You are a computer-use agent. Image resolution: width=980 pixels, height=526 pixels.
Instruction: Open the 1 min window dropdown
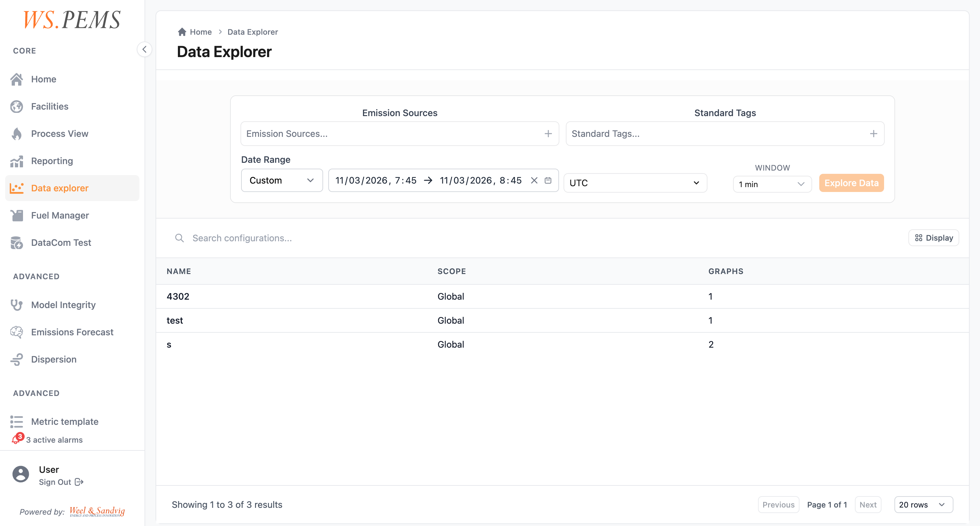coord(772,184)
